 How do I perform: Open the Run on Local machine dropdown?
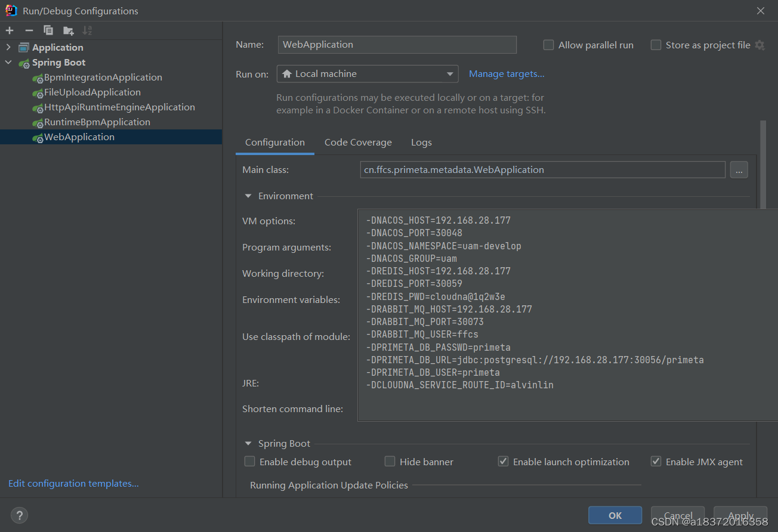368,74
